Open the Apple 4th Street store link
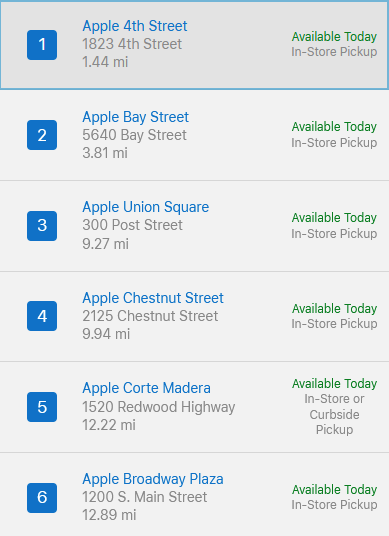Screen dimensions: 389x536 pos(135,26)
